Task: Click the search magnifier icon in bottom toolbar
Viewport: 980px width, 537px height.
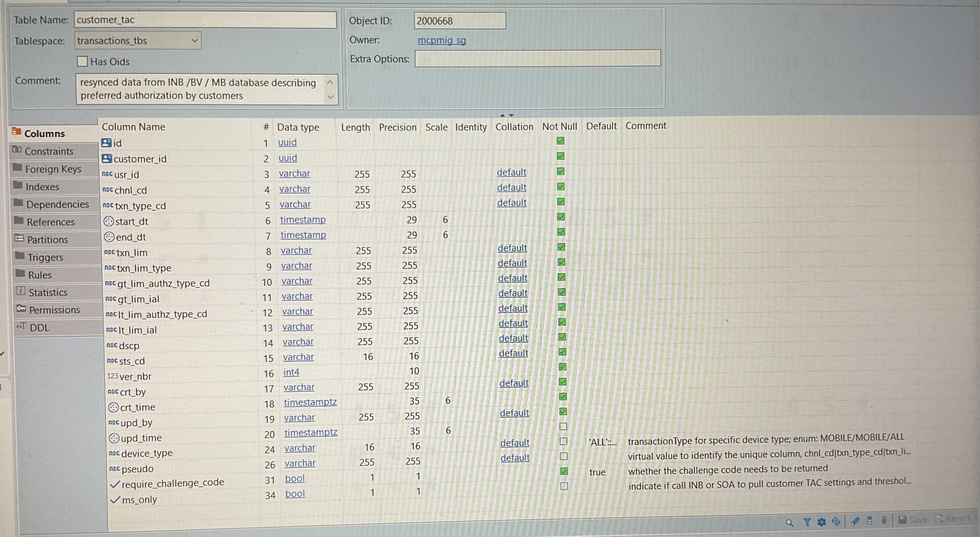Action: [x=789, y=523]
